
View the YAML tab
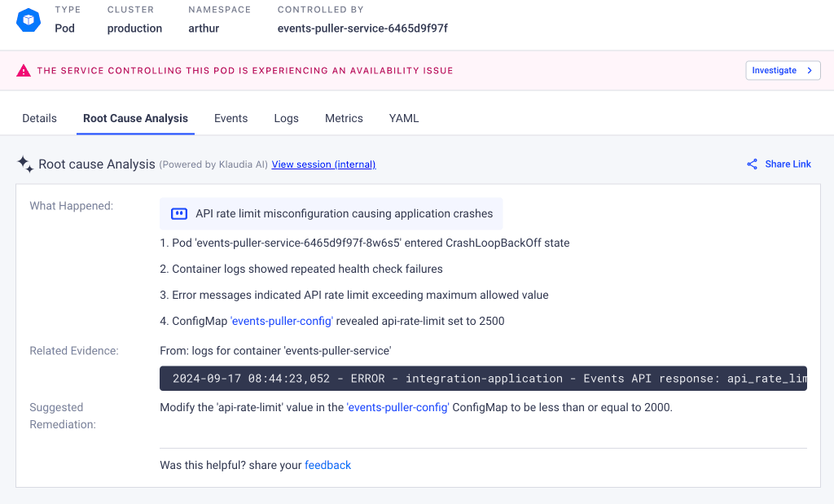[403, 118]
